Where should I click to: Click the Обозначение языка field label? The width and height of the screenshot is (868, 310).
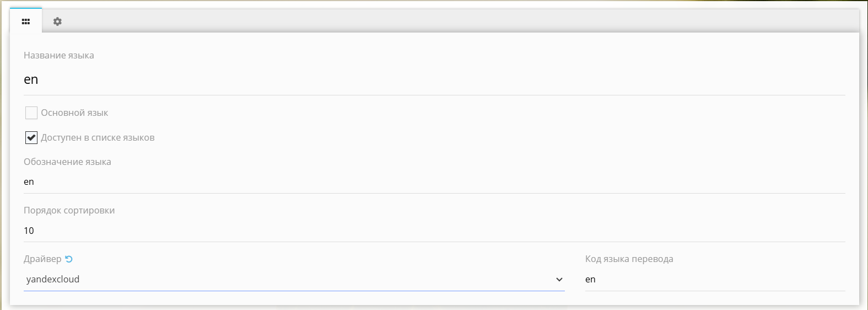coord(67,162)
